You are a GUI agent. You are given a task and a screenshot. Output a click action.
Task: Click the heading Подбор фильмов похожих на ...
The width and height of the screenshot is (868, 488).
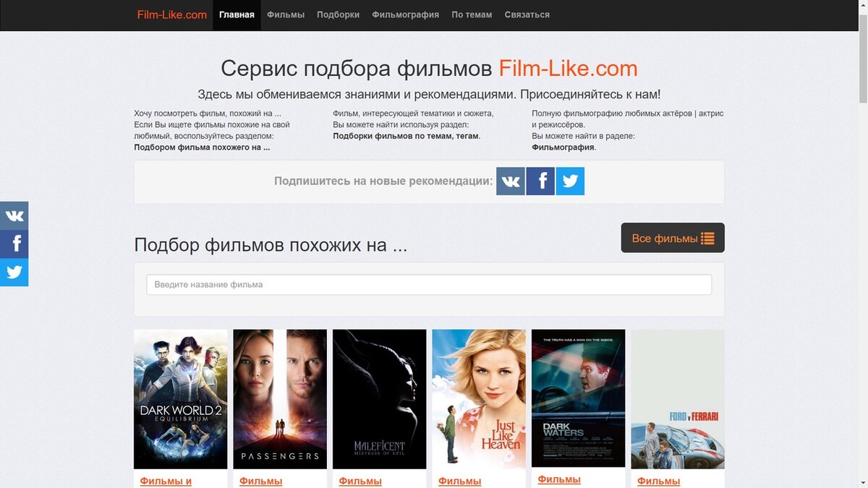click(x=271, y=245)
